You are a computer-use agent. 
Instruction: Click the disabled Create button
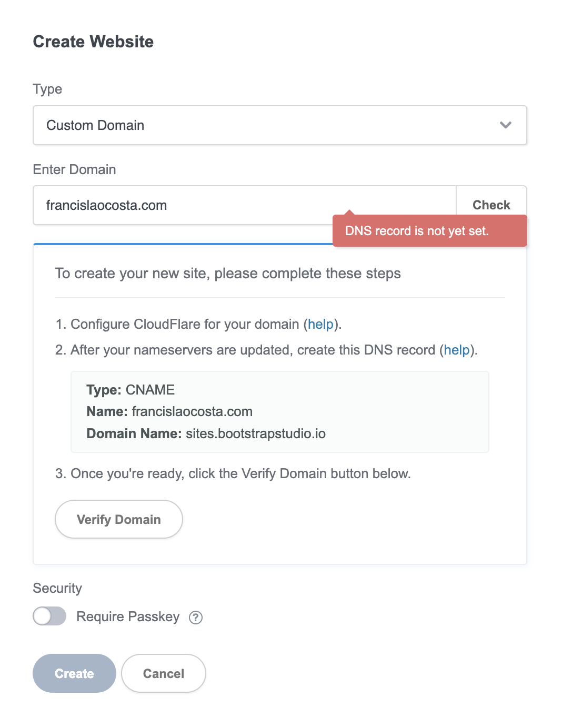pos(74,673)
